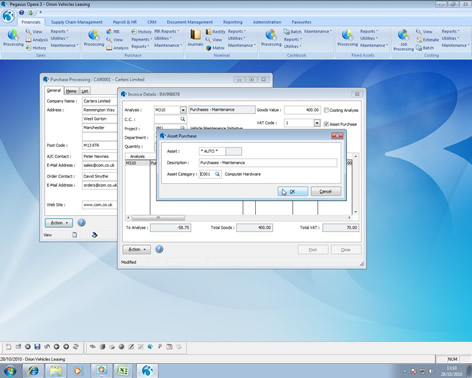Click analysis grid vertical scroll down arrow
The image size is (472, 378).
(356, 212)
